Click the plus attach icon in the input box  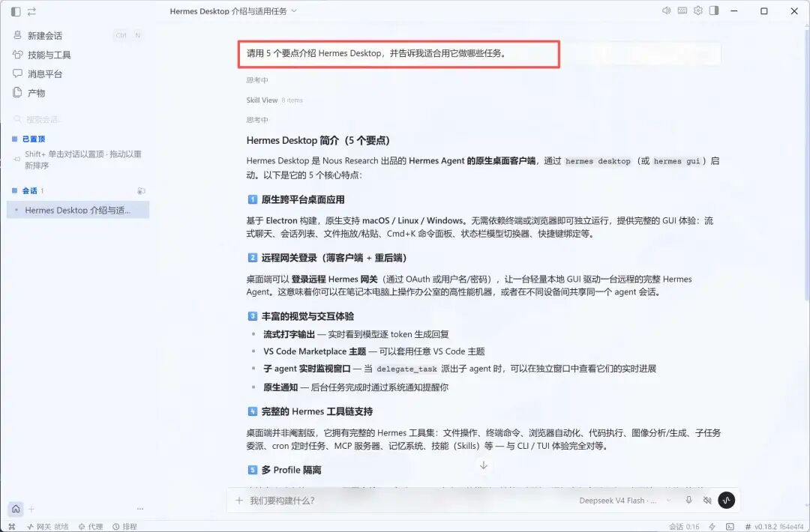coord(239,500)
